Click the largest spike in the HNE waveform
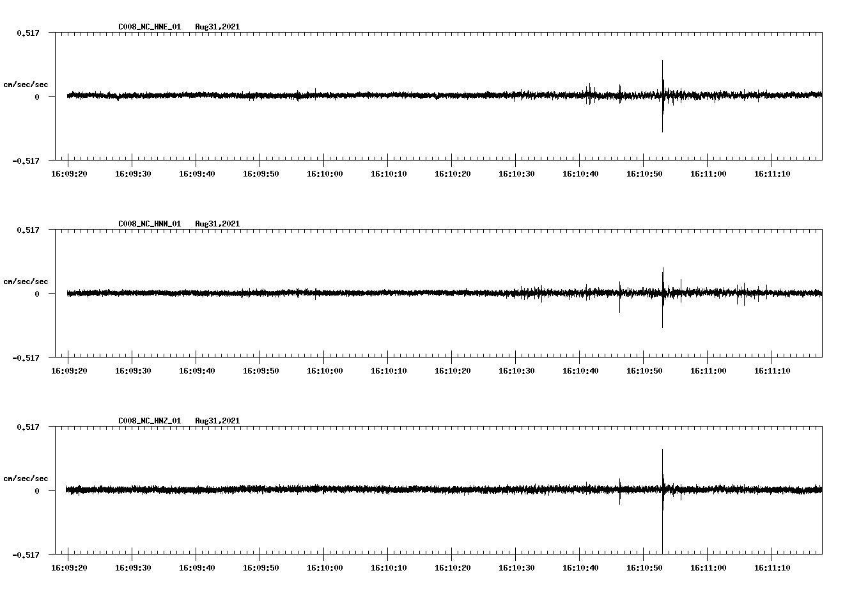This screenshot has height=591, width=868. click(x=662, y=96)
